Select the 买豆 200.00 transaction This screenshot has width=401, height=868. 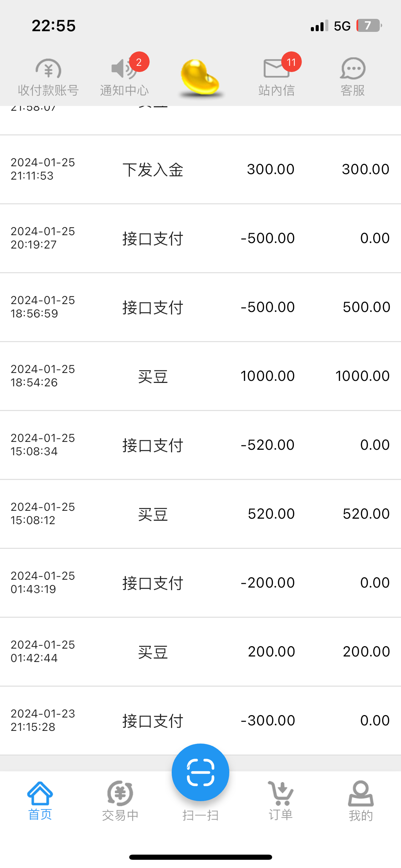[x=200, y=652]
